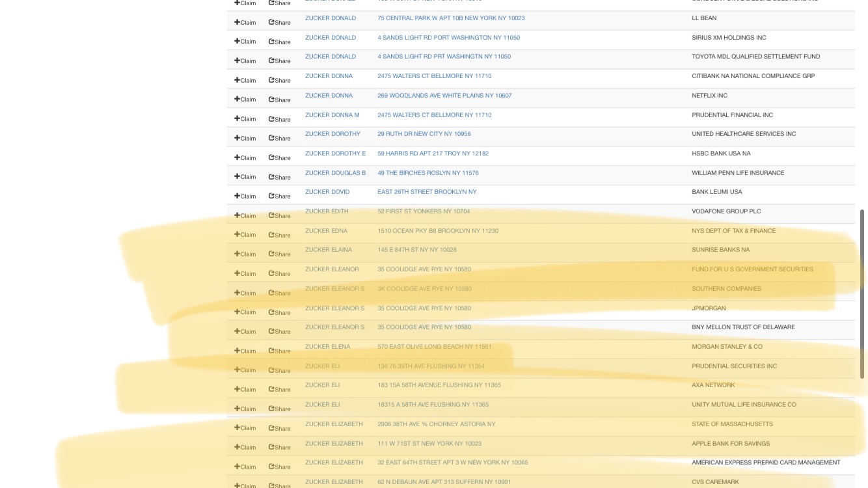Open the 49 The Birches Roslyn address
The height and width of the screenshot is (488, 868).
pos(428,173)
